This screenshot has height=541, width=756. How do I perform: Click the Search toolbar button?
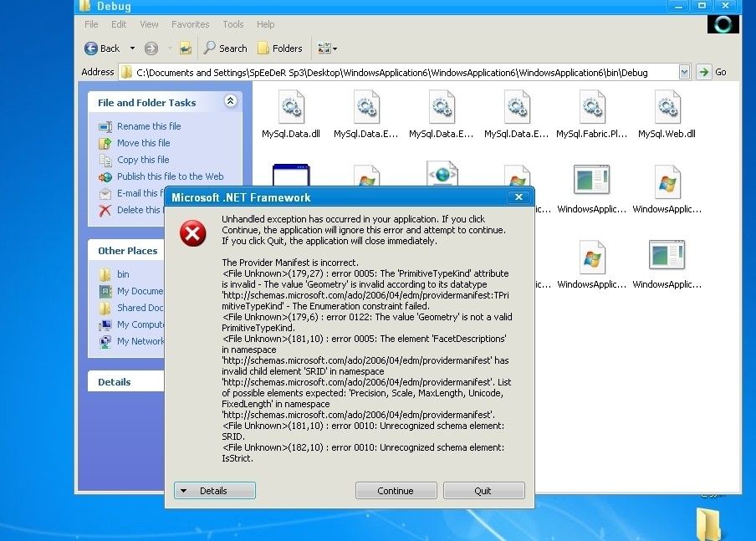click(x=225, y=48)
